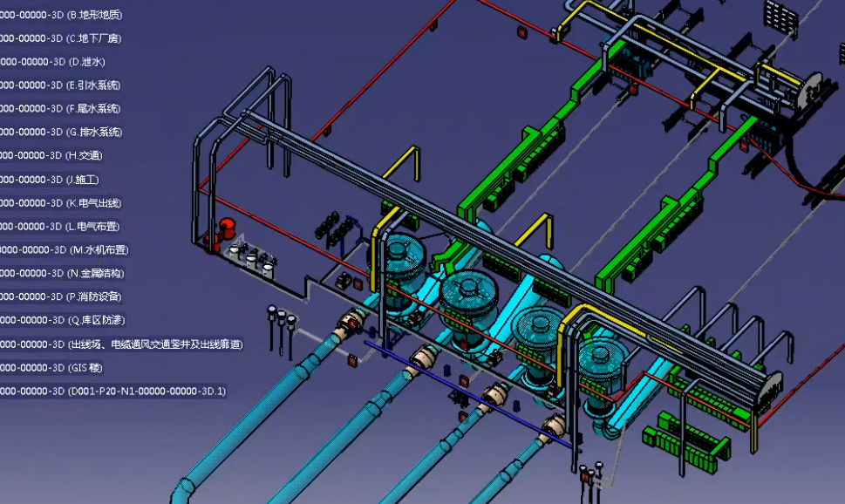
Task: Select the B.地形地质 tree node
Action: (x=61, y=15)
